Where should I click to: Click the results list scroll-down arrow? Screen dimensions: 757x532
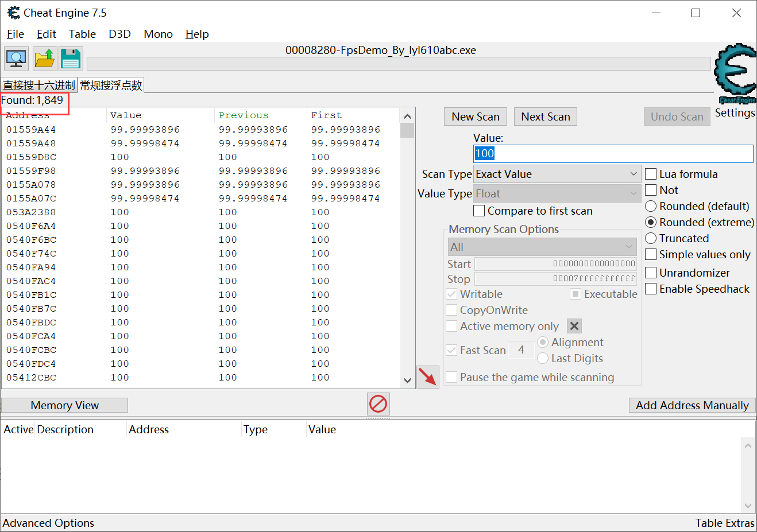(x=407, y=380)
